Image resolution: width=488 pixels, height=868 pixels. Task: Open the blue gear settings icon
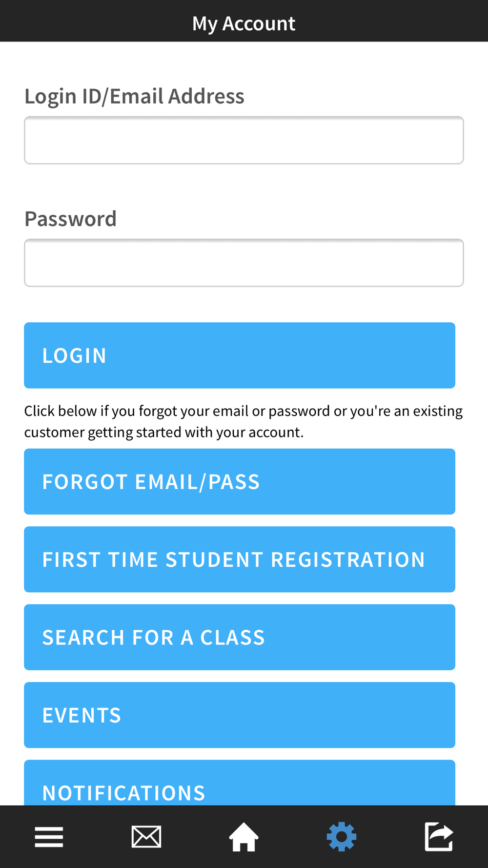click(342, 837)
